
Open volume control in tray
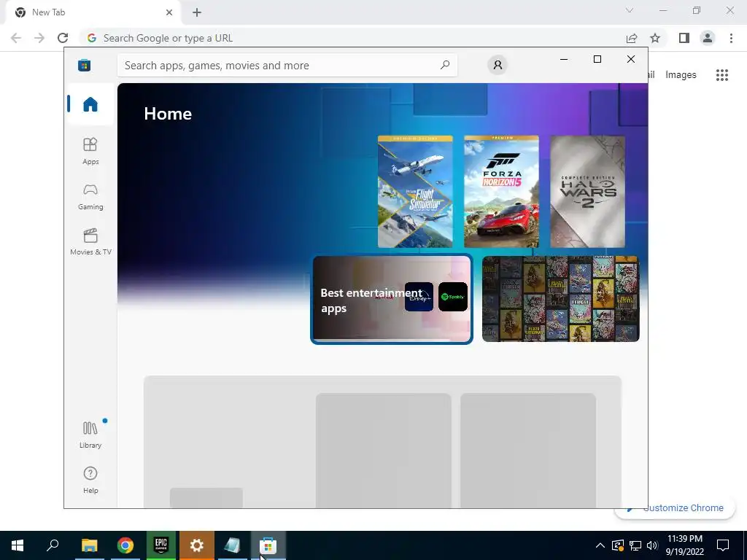tap(652, 545)
